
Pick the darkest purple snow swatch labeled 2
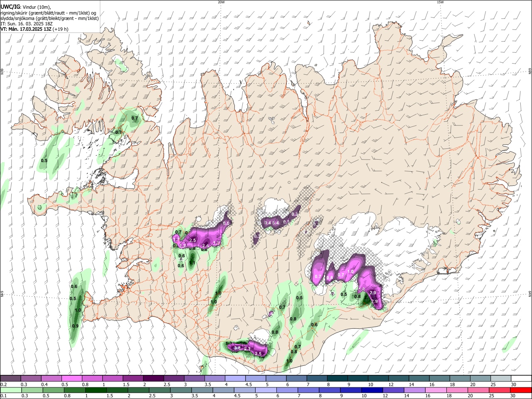click(153, 378)
